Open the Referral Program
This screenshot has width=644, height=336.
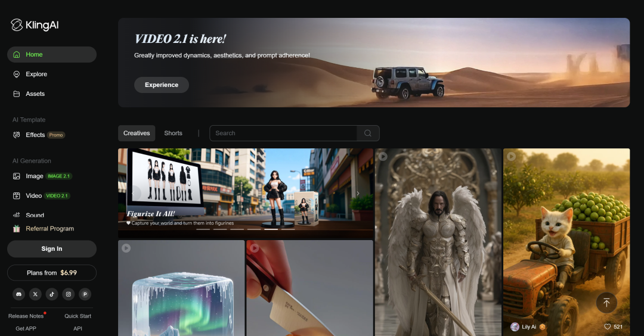click(x=49, y=229)
